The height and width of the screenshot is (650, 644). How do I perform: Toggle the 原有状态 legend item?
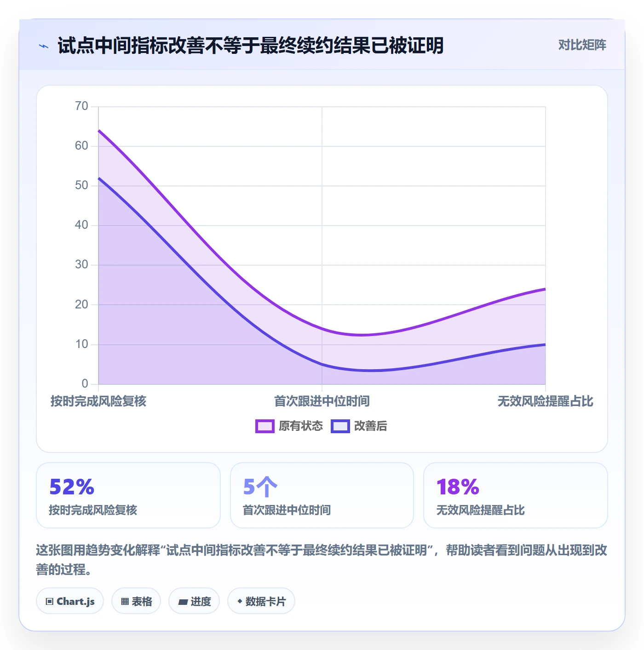point(289,426)
